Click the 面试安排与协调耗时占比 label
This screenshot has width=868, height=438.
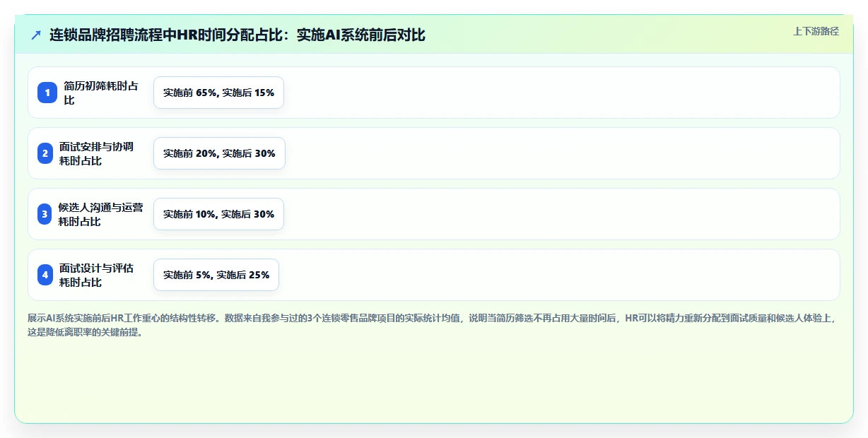pyautogui.click(x=97, y=153)
